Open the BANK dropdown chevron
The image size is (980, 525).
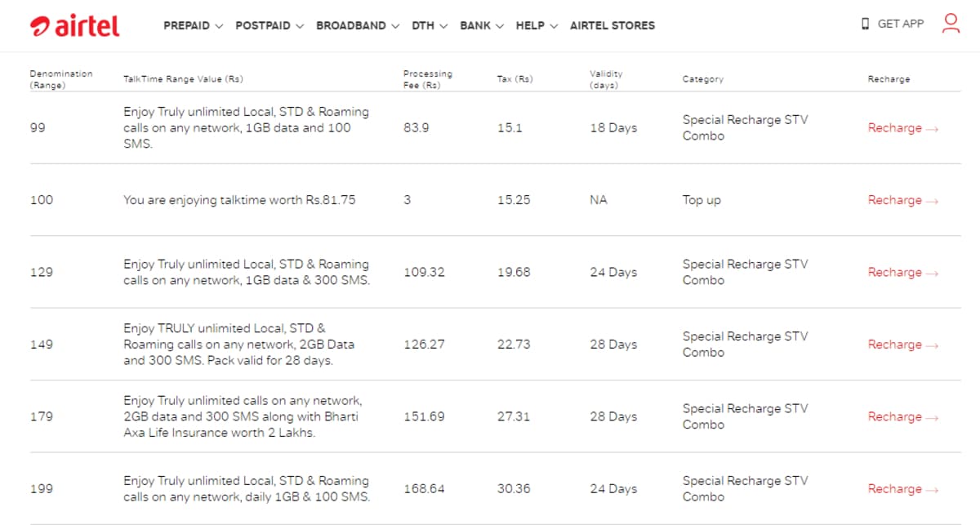[499, 25]
